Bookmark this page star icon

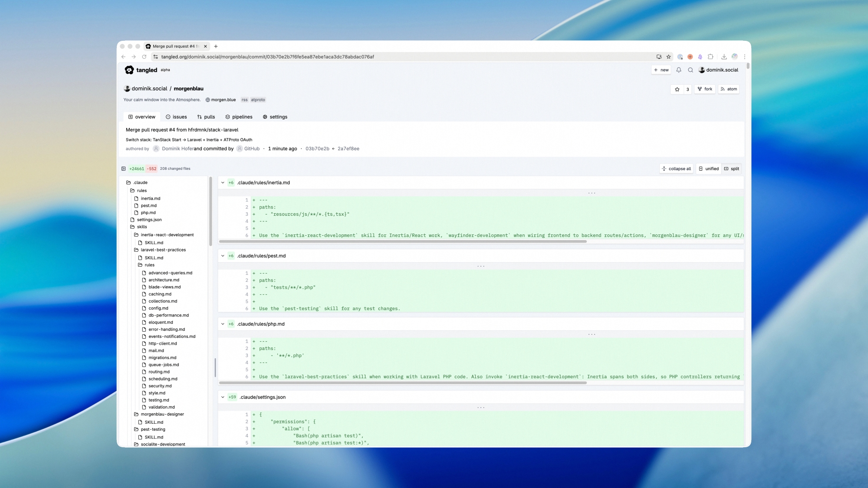(669, 57)
